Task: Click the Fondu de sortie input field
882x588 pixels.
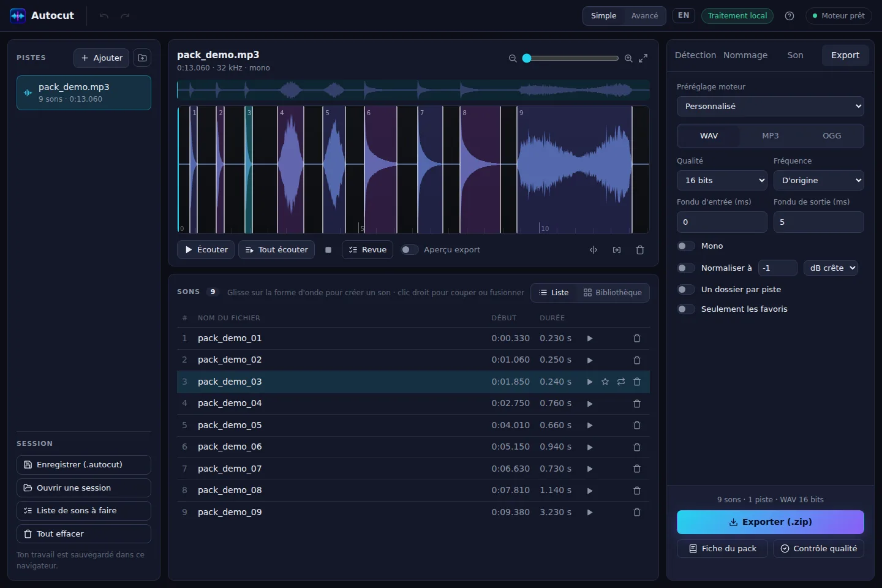Action: coord(819,222)
